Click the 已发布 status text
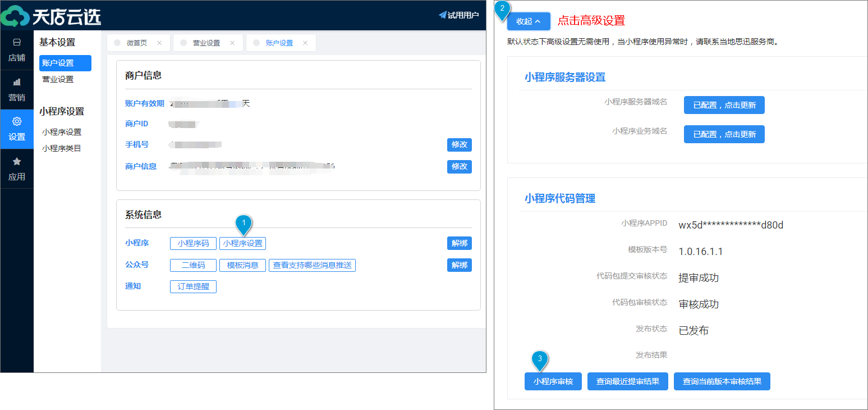This screenshot has width=868, height=410. pyautogui.click(x=694, y=330)
